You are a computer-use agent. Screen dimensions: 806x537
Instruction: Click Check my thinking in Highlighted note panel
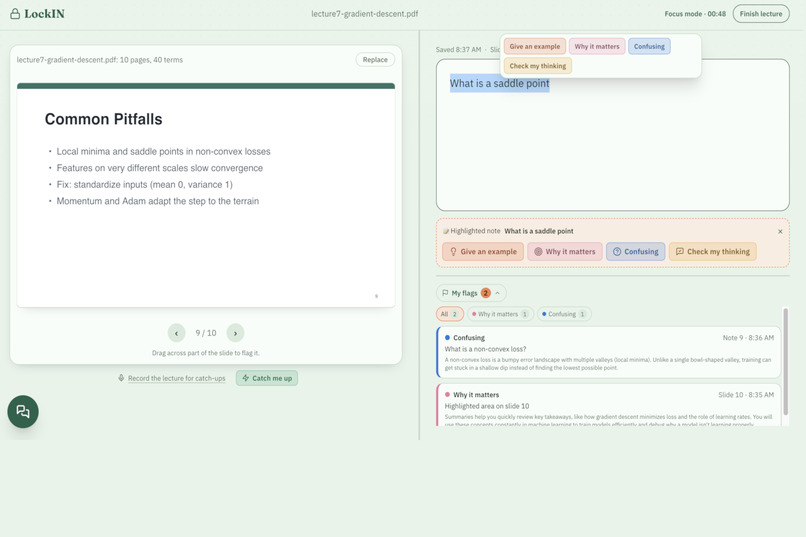click(712, 251)
